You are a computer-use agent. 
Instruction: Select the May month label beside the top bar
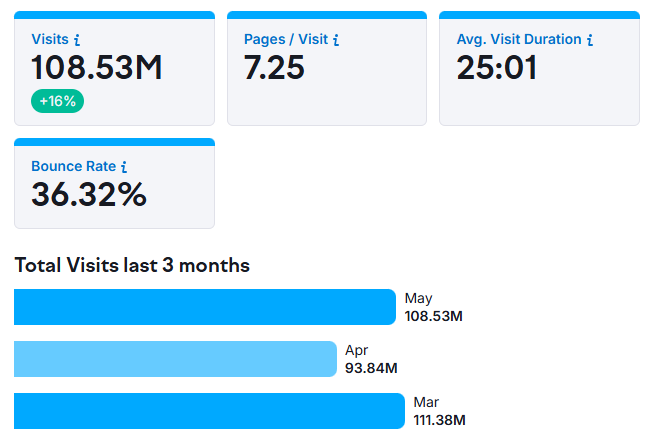(417, 298)
